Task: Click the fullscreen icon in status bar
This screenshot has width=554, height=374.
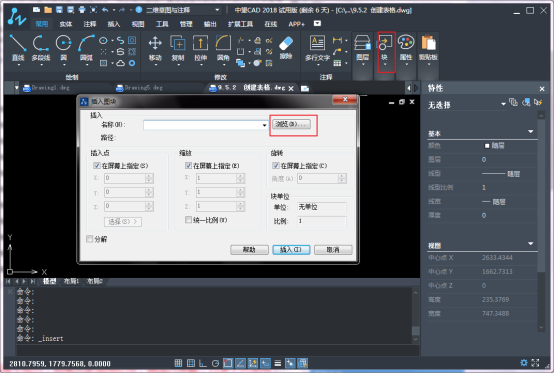Action: 535,362
